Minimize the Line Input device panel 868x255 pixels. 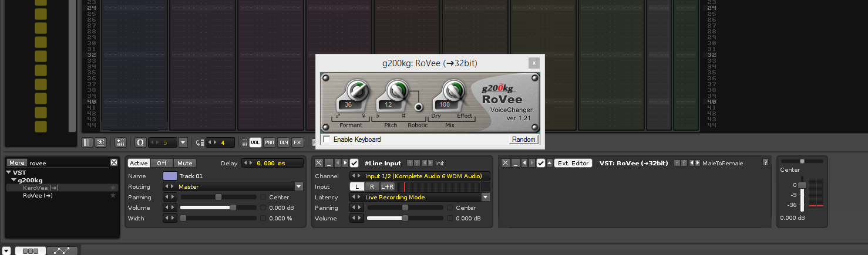pos(328,163)
